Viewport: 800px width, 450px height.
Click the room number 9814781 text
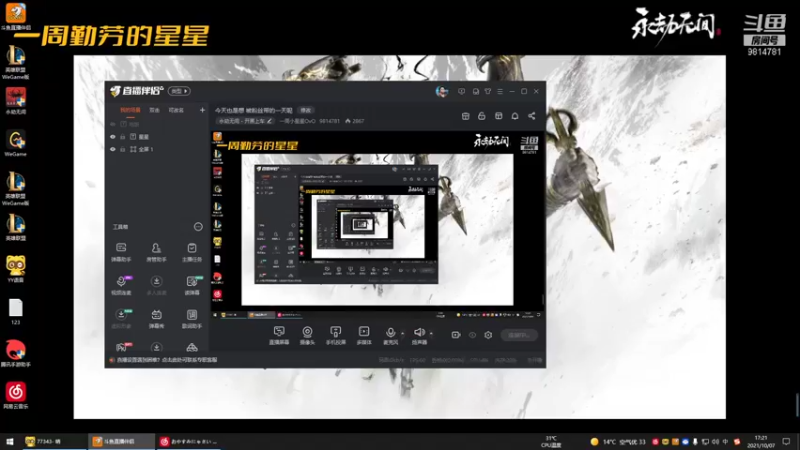pos(330,121)
